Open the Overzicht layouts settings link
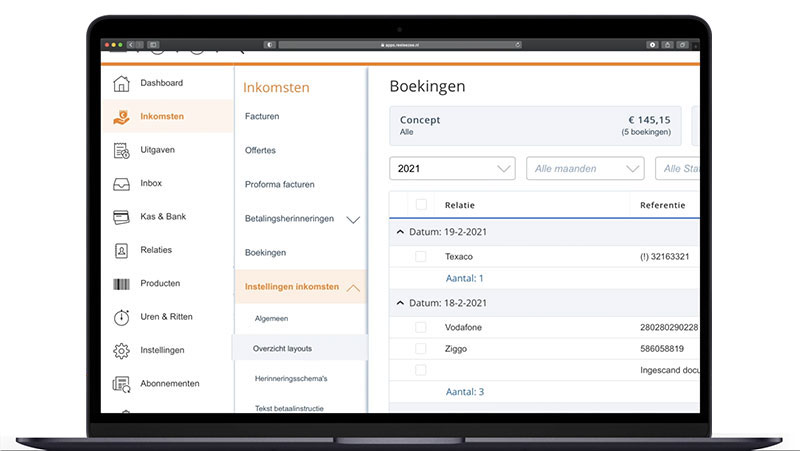 click(282, 348)
